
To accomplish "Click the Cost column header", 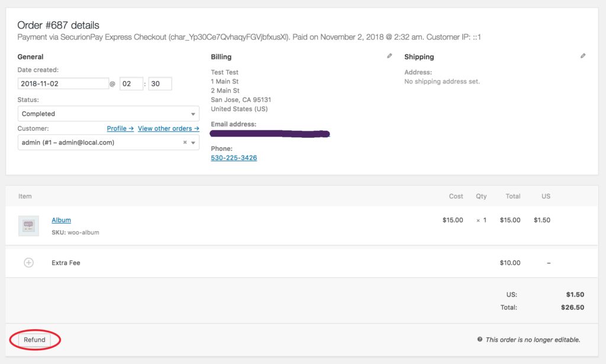I will [x=456, y=197].
